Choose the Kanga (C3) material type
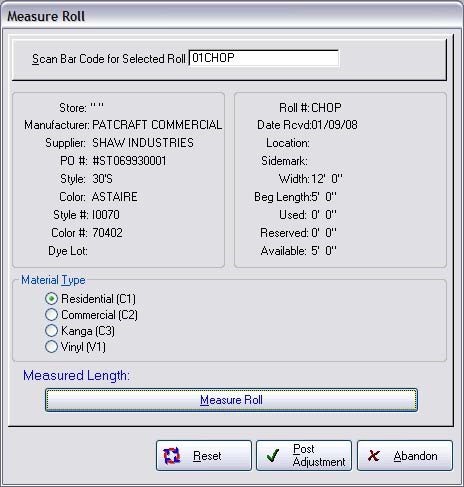464x487 pixels. [51, 331]
